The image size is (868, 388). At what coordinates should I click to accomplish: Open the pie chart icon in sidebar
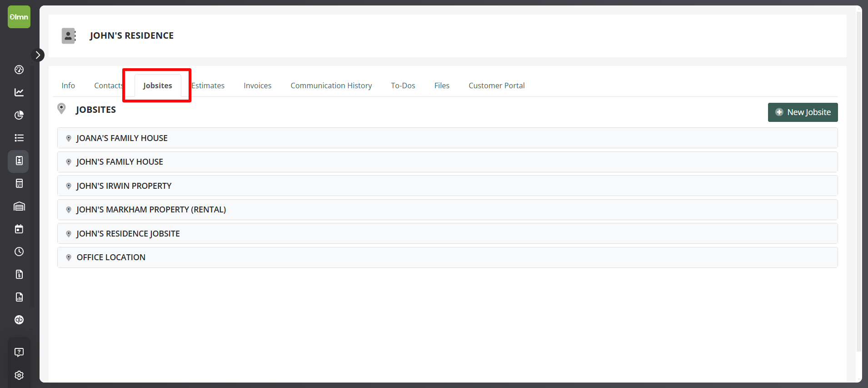[19, 115]
